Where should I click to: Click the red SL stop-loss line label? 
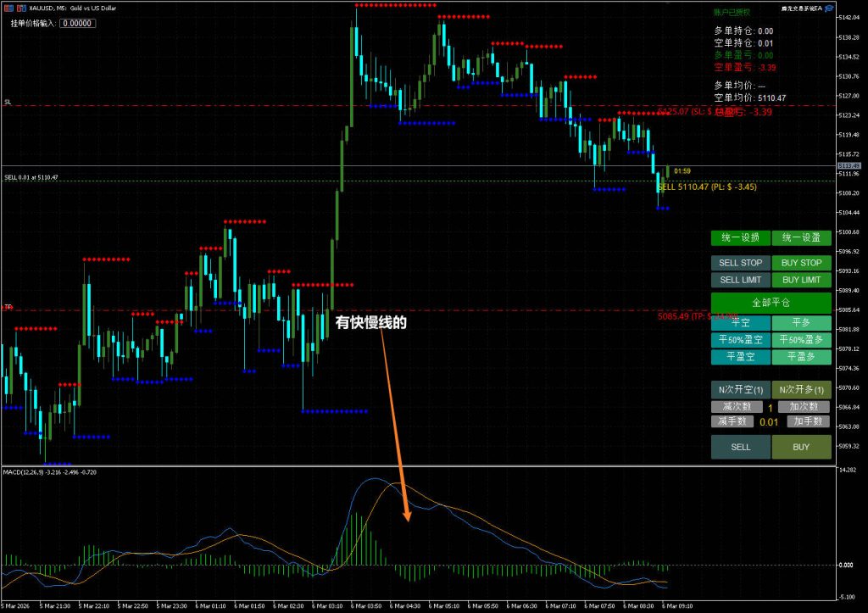tap(8, 102)
